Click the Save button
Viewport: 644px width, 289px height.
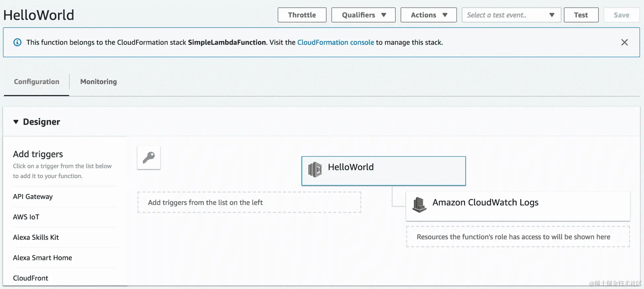[621, 15]
